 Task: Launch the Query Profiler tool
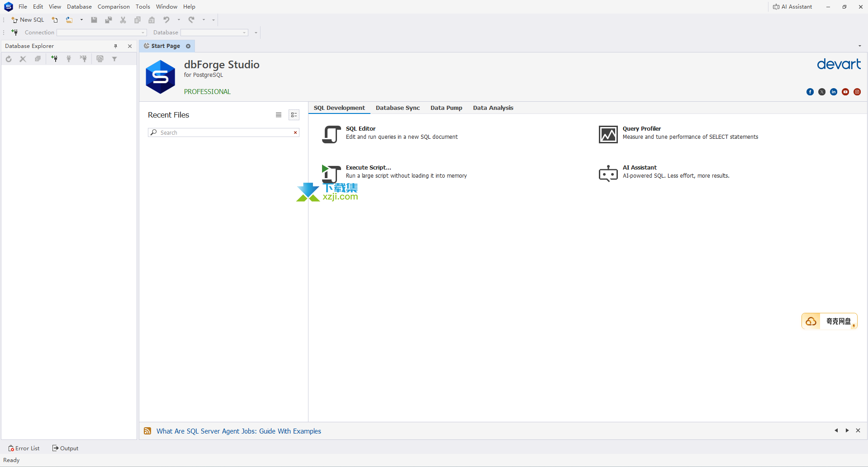[x=641, y=129]
